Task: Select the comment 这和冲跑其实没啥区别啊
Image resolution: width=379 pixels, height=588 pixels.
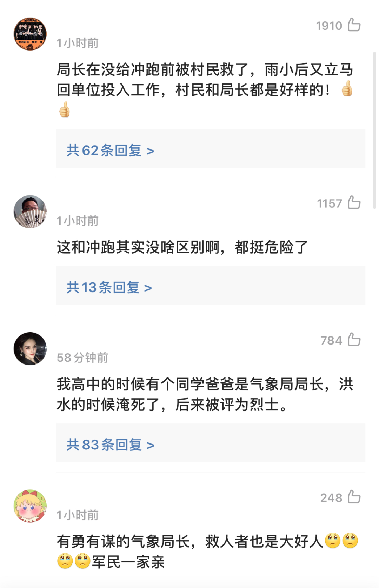Action: point(182,247)
